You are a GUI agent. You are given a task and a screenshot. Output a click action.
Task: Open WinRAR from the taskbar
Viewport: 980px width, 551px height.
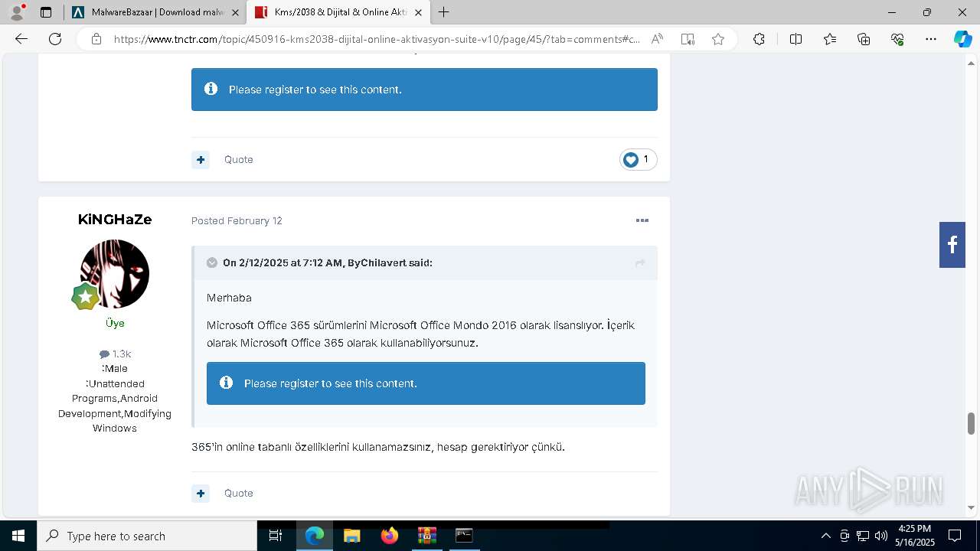point(426,536)
